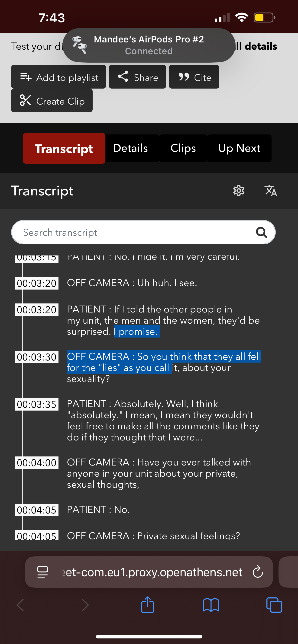
Task: Focus the Search transcript field
Action: pos(135,232)
